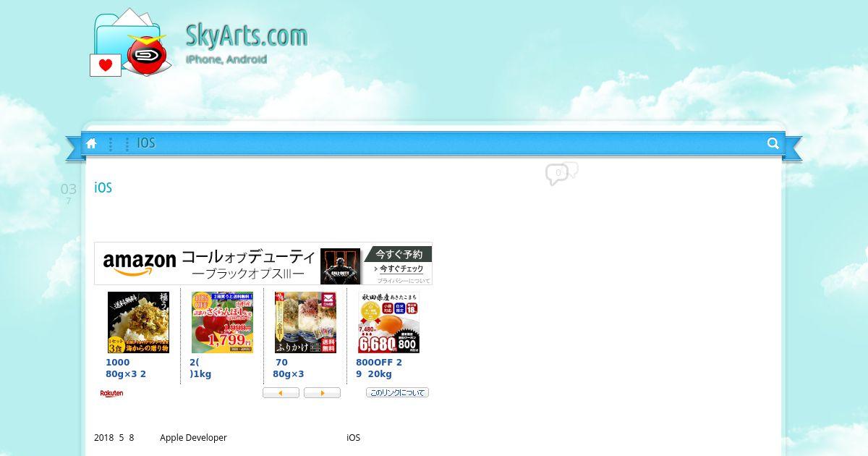This screenshot has height=456, width=868.
Task: Click the Rakuten logo under the ads
Action: 111,393
